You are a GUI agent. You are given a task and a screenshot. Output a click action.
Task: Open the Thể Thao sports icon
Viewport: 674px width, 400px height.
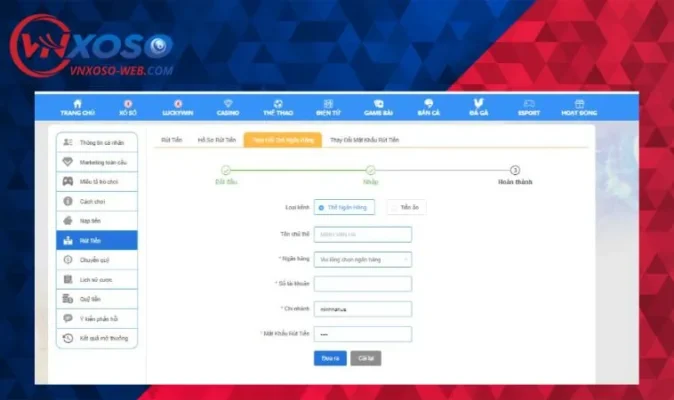pyautogui.click(x=278, y=104)
